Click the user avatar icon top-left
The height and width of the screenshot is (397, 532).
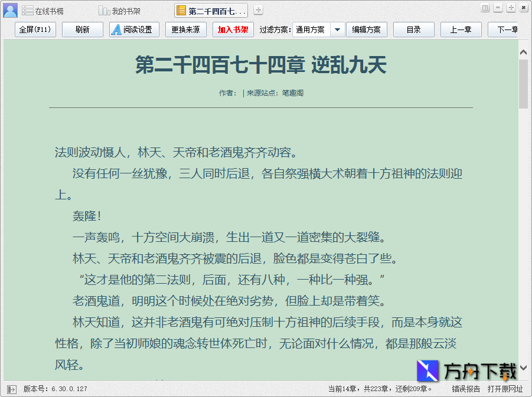[x=9, y=10]
